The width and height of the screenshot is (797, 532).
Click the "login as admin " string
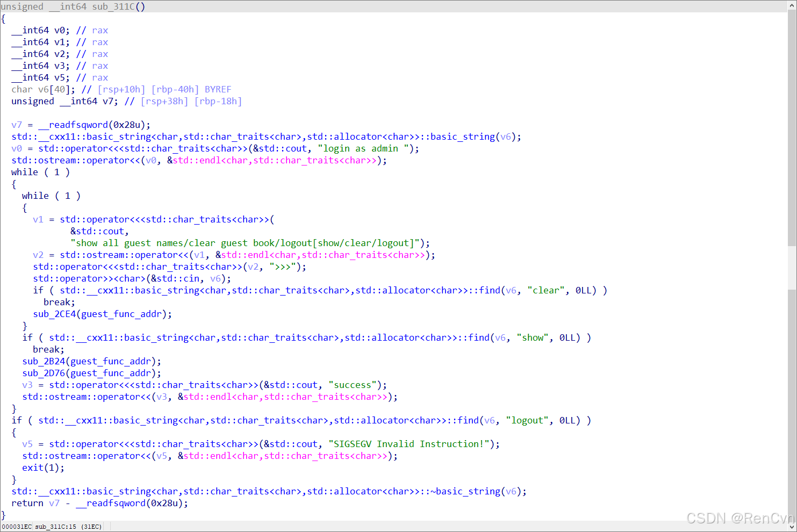(x=363, y=148)
